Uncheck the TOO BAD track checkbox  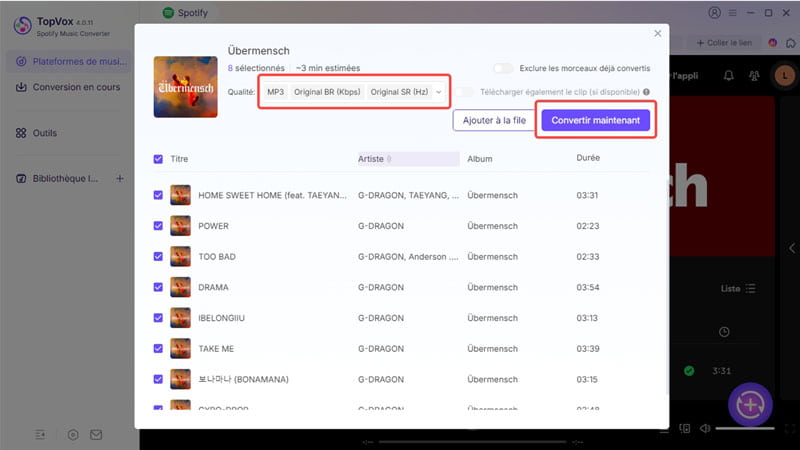(x=158, y=256)
